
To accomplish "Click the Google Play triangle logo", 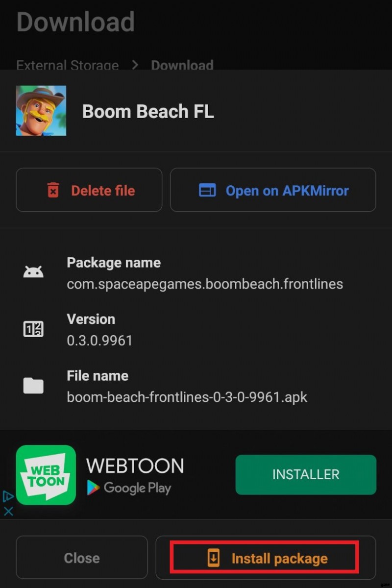I will [x=93, y=488].
